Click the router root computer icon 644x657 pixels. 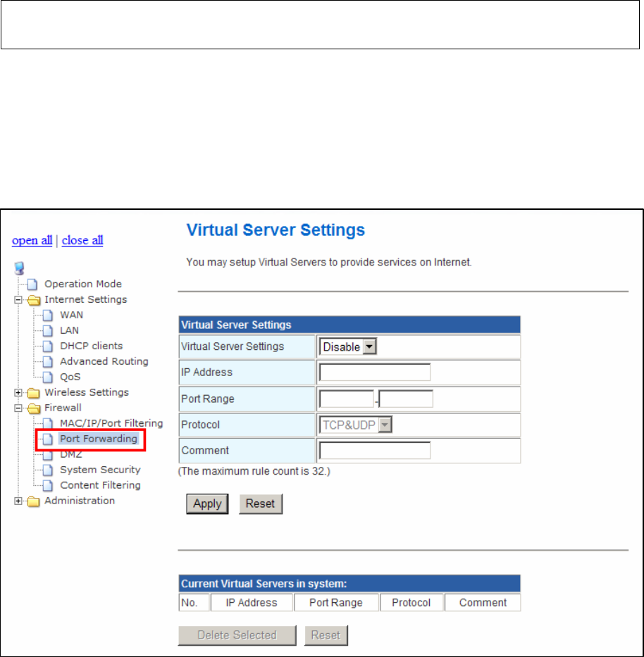click(x=19, y=268)
